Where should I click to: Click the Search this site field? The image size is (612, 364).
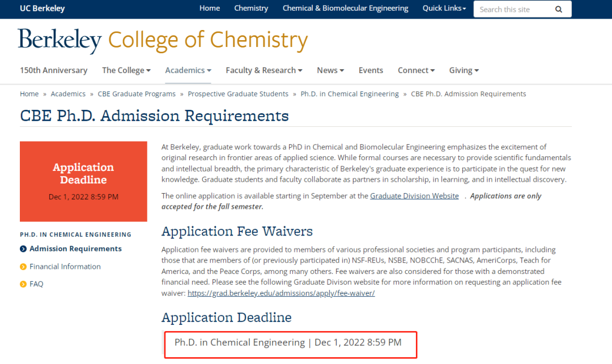(x=512, y=9)
